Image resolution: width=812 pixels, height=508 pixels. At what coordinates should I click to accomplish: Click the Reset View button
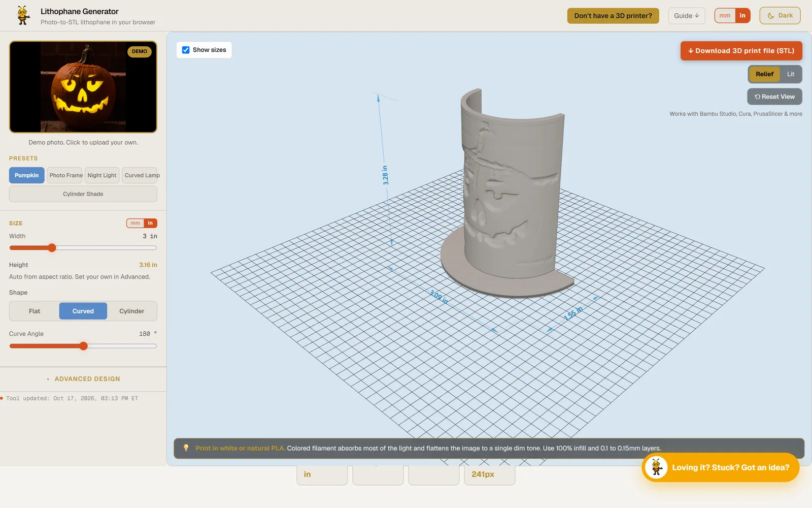pyautogui.click(x=774, y=97)
